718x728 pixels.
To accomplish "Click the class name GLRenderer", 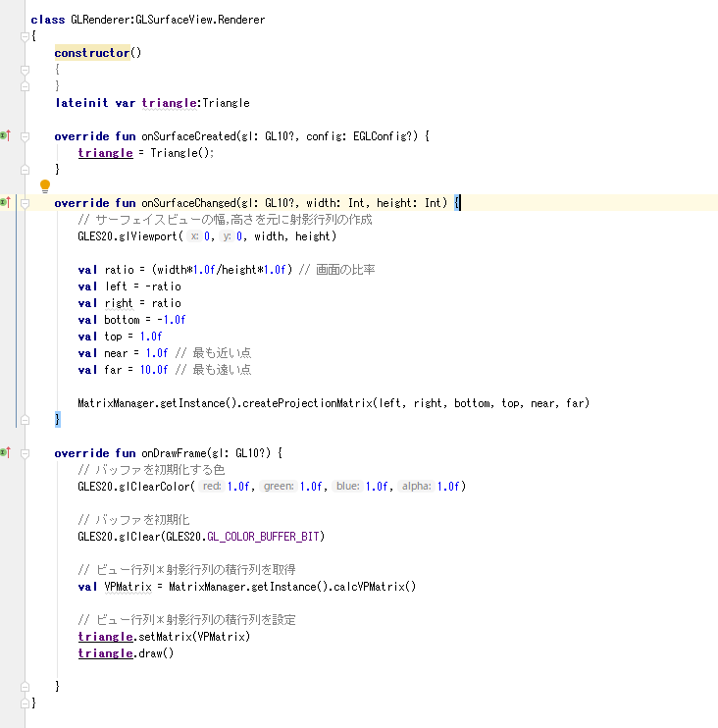I will coord(101,20).
